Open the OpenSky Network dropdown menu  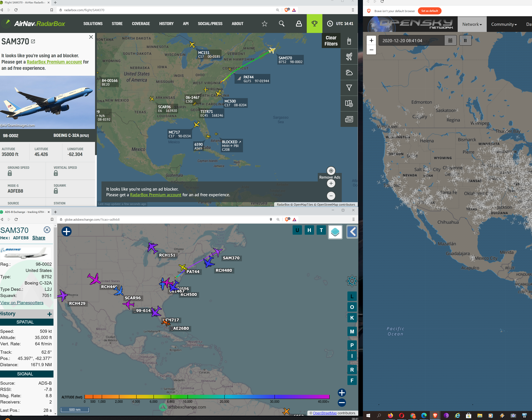[472, 24]
